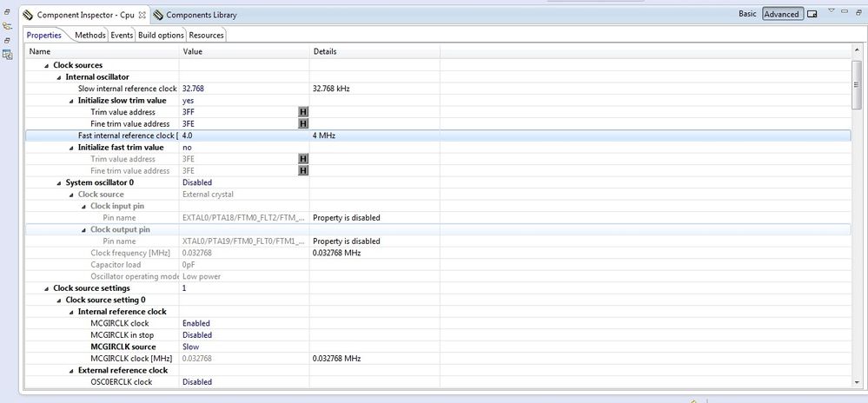Collapse Initialize slow trim value node
This screenshot has width=868, height=403.
point(71,101)
